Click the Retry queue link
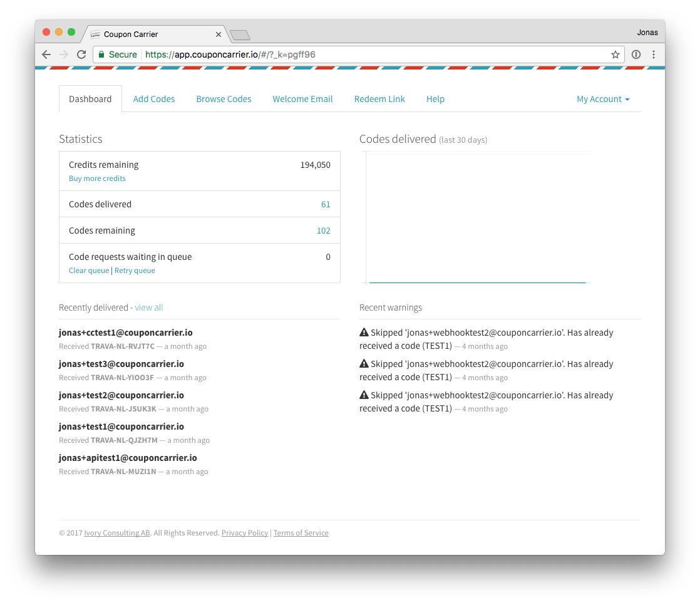This screenshot has width=700, height=605. (135, 270)
